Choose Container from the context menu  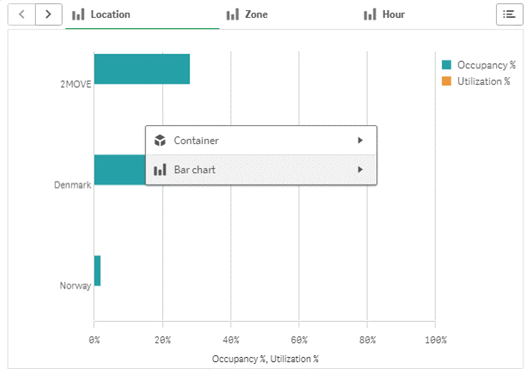coord(261,140)
